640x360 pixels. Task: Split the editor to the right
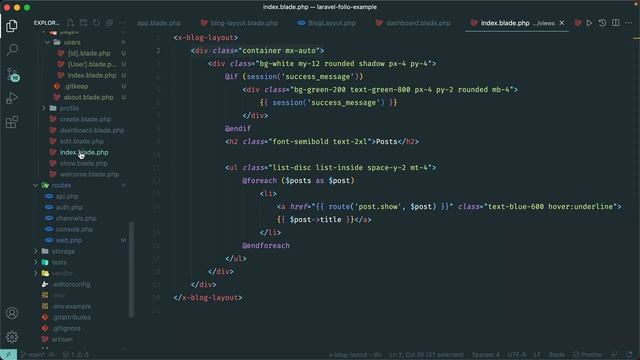(x=616, y=23)
